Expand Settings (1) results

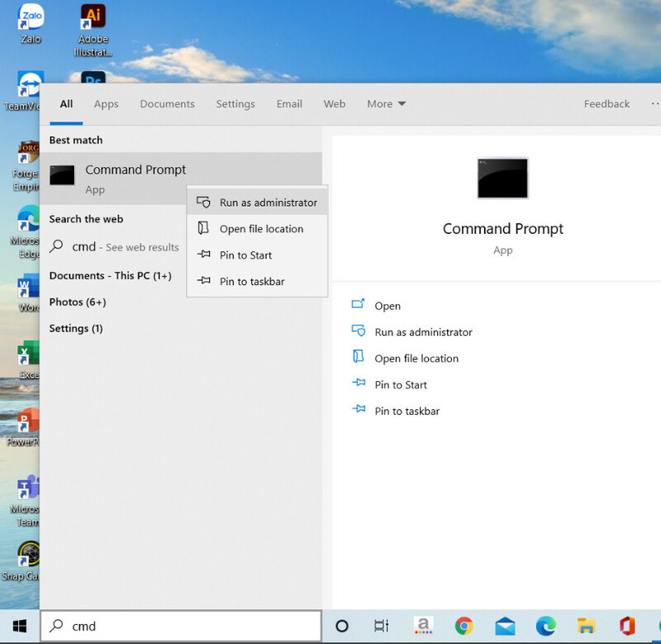(x=76, y=328)
